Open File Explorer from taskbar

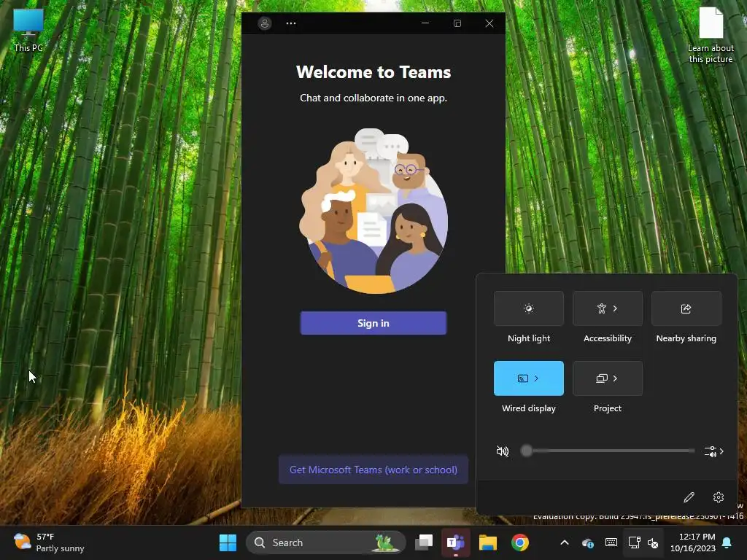click(488, 542)
